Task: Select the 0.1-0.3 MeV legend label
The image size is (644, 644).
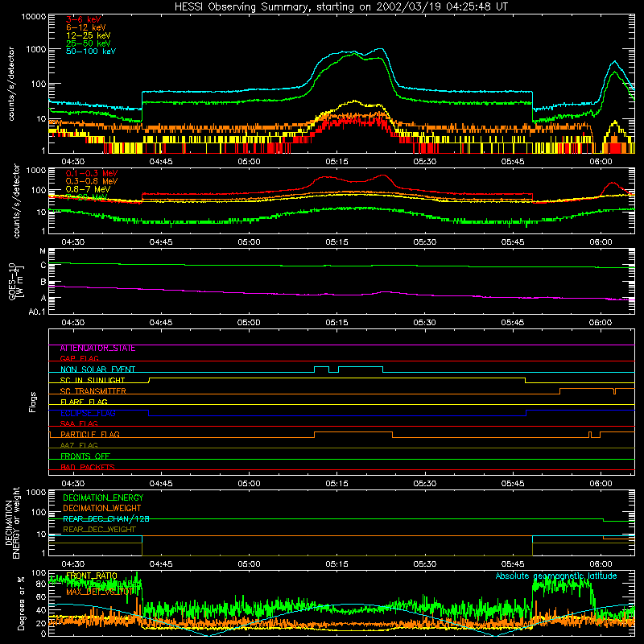Action: point(92,173)
